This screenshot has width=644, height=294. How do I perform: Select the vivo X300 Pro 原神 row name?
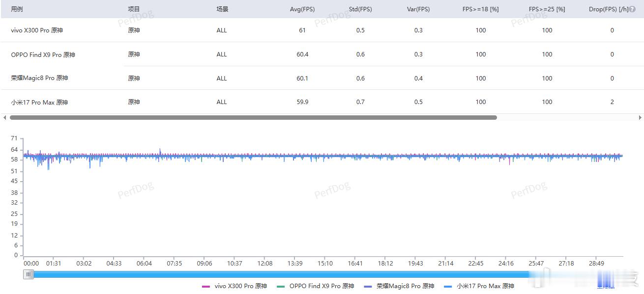tap(37, 30)
